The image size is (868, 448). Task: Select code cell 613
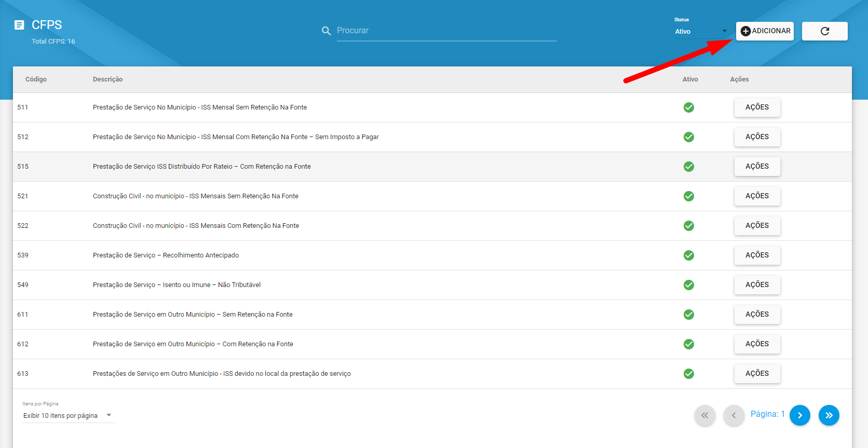pyautogui.click(x=23, y=374)
